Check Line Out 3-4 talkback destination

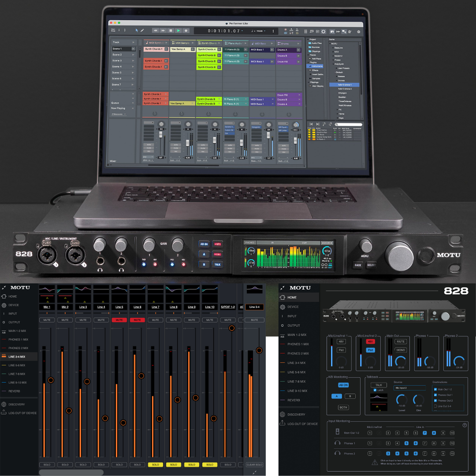435,406
